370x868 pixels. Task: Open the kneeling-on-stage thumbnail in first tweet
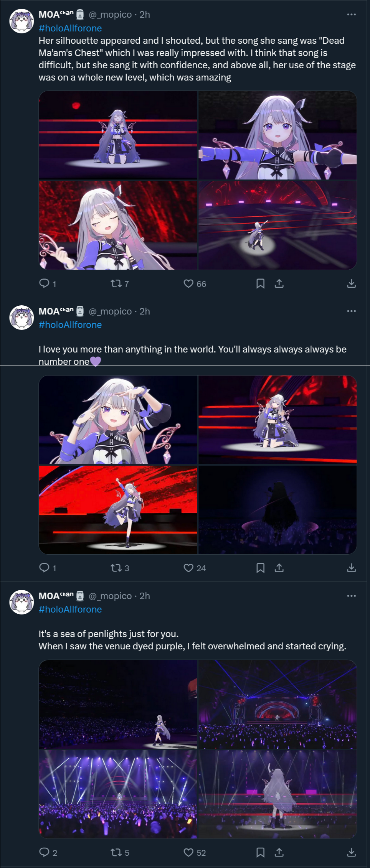point(118,135)
